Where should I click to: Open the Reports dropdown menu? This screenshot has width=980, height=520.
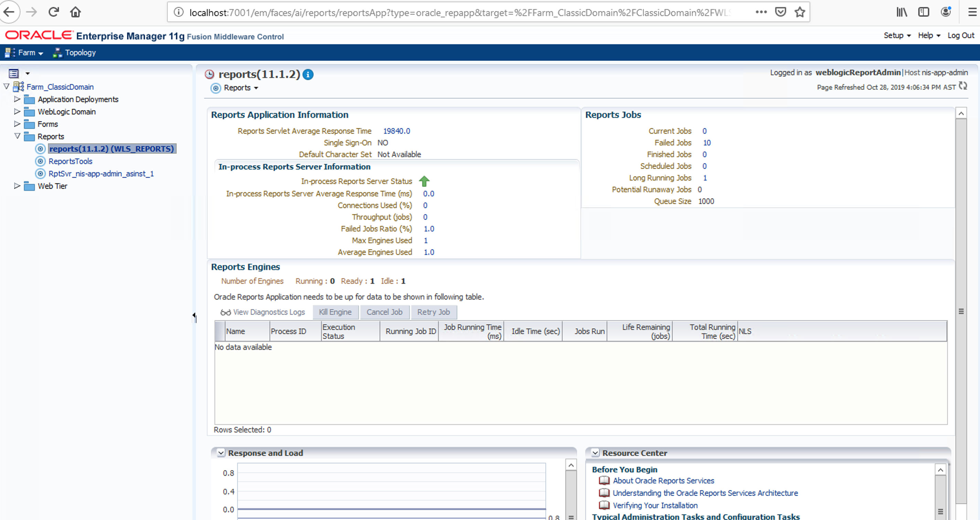(x=241, y=88)
